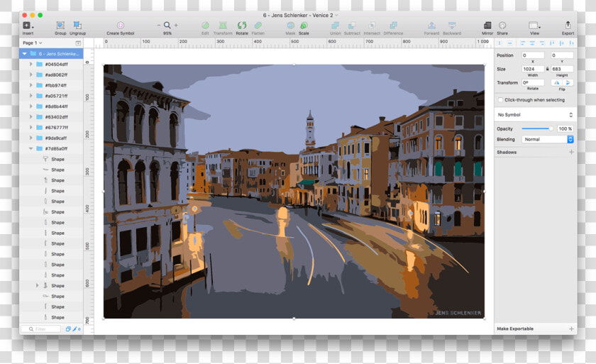Select the #fbb974ff layer row

click(51, 85)
